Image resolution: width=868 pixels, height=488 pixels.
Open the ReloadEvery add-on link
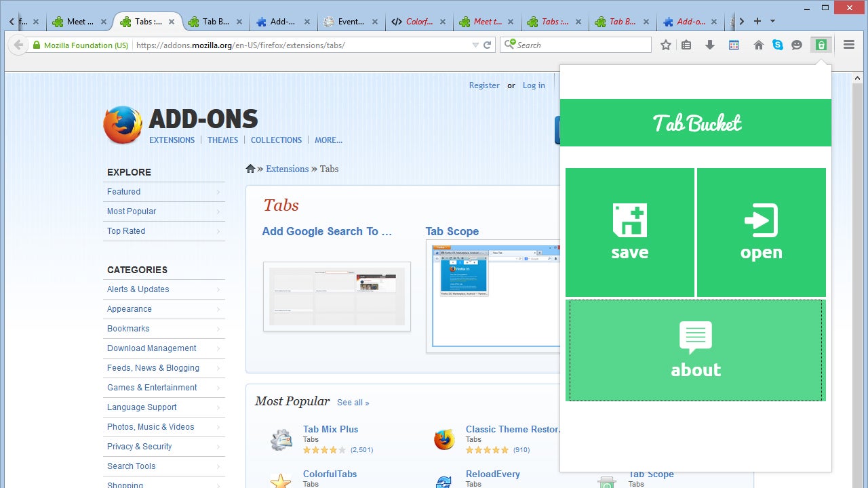[x=494, y=474]
